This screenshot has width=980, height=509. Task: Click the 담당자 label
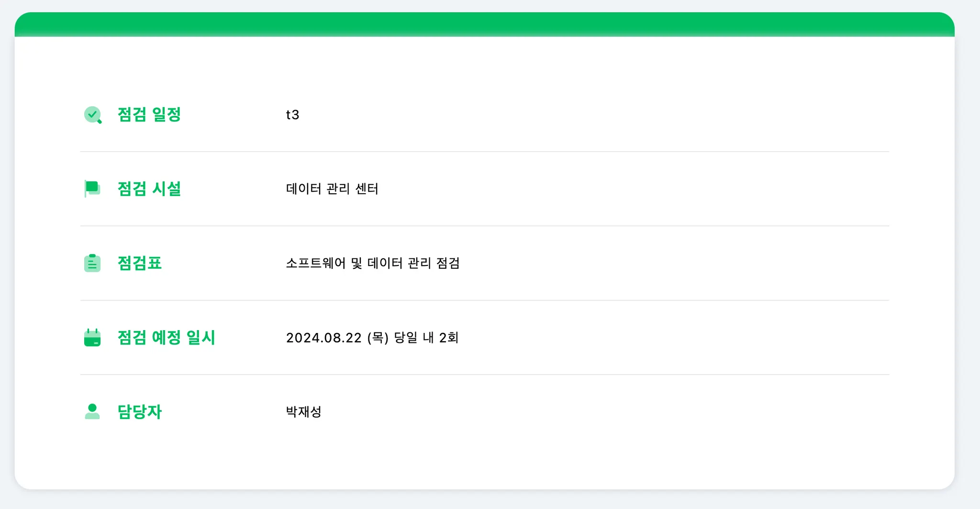(x=139, y=411)
